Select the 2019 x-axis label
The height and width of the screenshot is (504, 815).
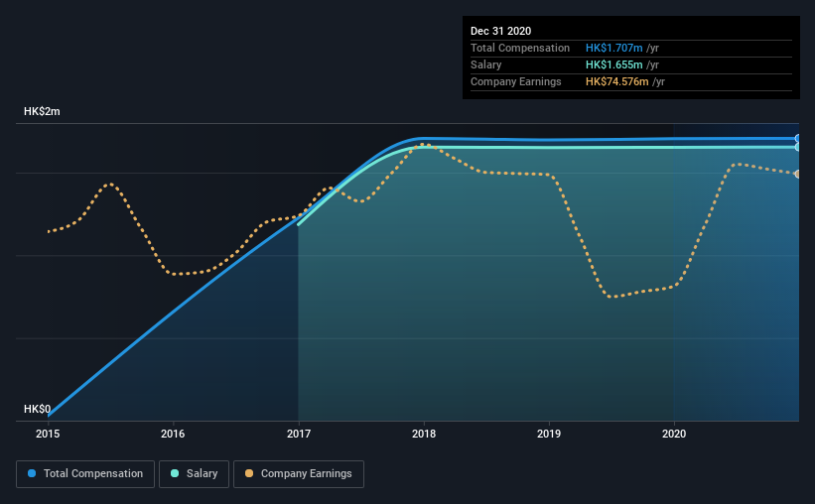tap(549, 434)
